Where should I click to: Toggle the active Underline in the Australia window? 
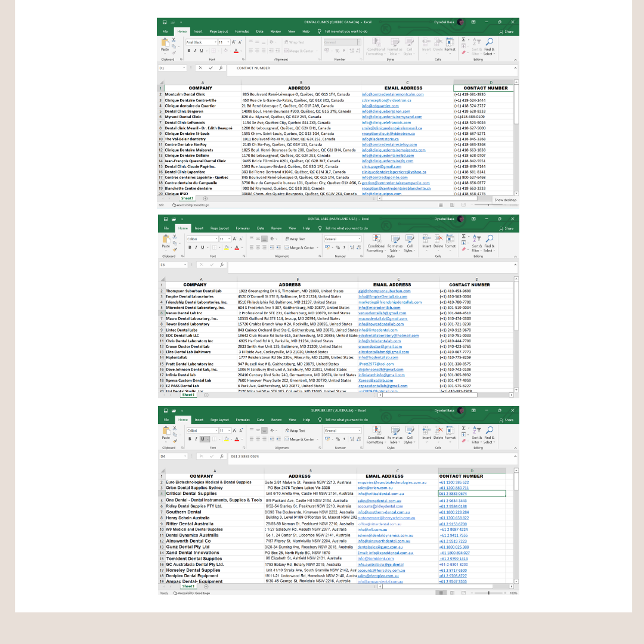pos(202,439)
